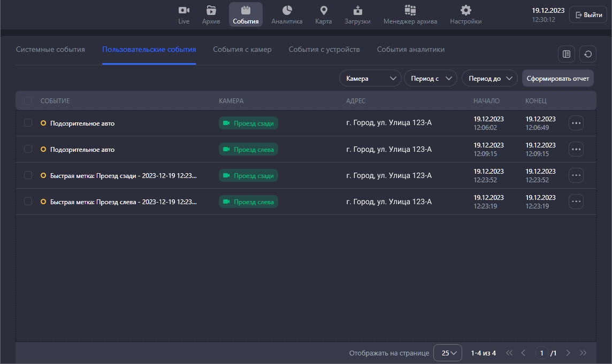612x364 pixels.
Task: Check the Быстрая метка: Проезд слева event
Action: [28, 202]
